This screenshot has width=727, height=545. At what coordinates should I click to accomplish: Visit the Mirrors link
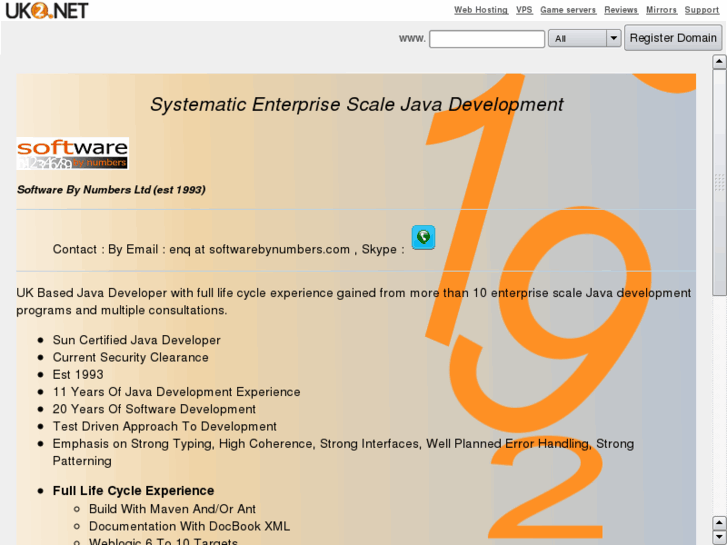[x=661, y=10]
